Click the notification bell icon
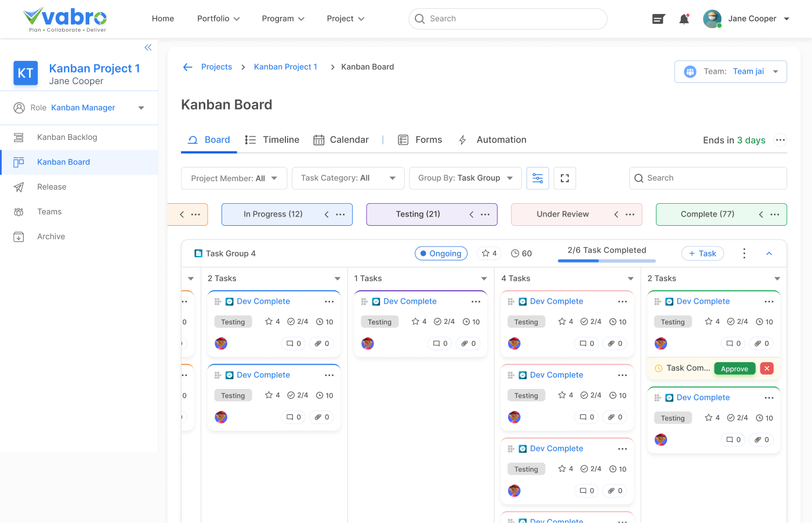The height and width of the screenshot is (523, 812). pyautogui.click(x=684, y=19)
